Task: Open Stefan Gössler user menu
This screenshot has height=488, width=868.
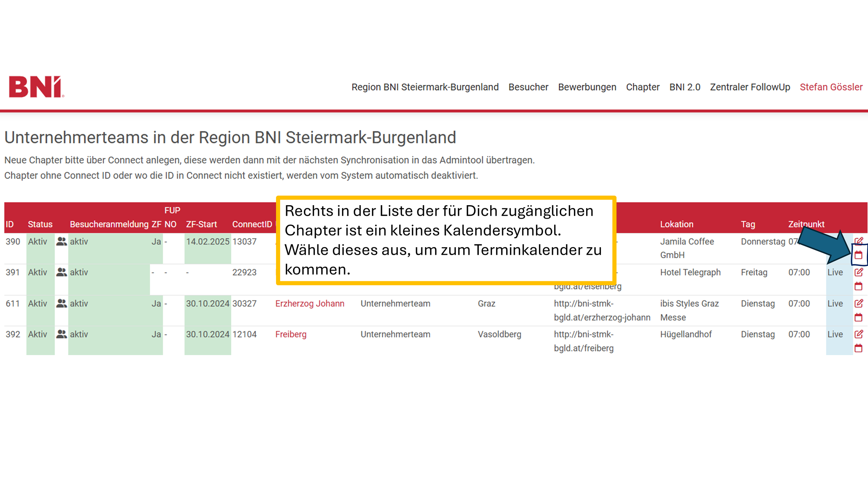Action: (831, 87)
